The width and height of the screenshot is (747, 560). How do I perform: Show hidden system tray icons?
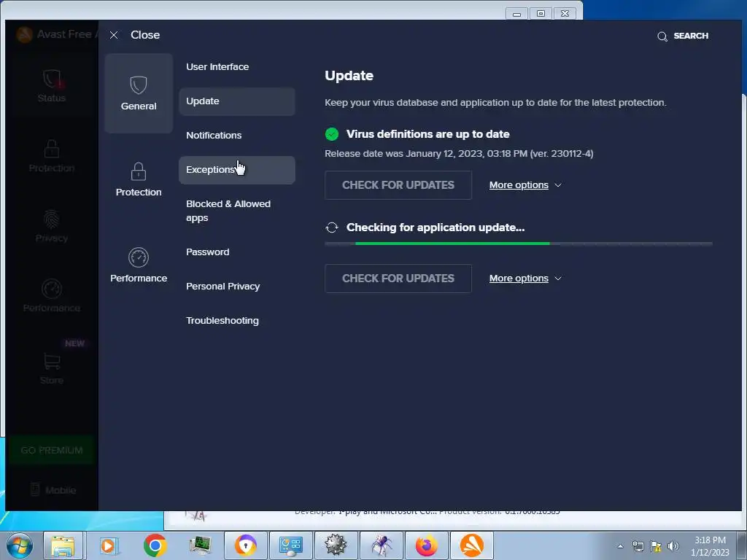click(620, 546)
